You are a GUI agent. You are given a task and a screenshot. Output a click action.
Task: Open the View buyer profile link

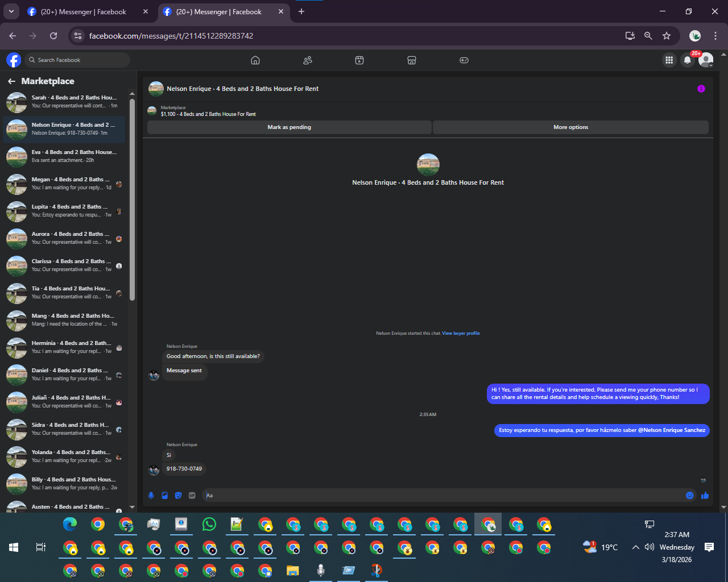click(x=461, y=334)
